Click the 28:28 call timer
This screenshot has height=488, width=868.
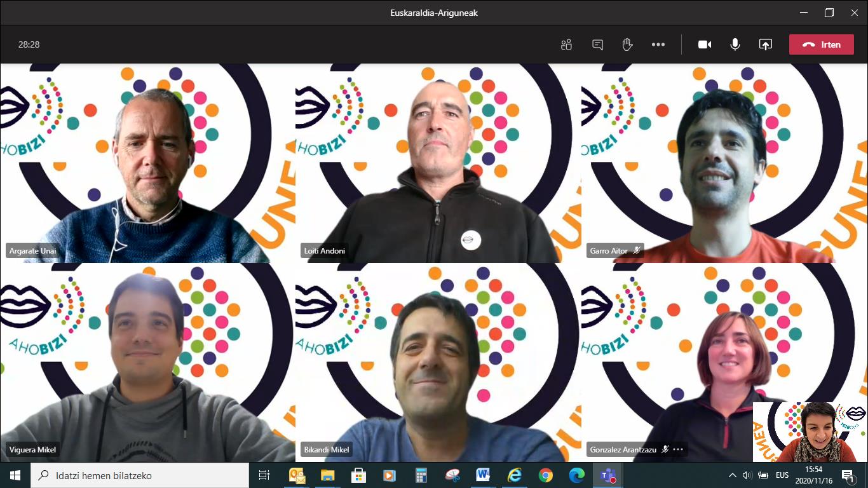[x=29, y=44]
